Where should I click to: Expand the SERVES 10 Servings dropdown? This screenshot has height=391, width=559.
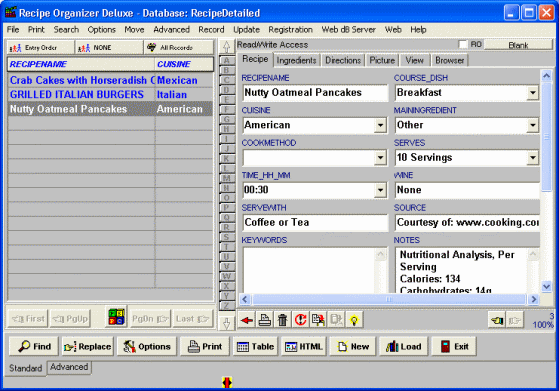[x=533, y=158]
